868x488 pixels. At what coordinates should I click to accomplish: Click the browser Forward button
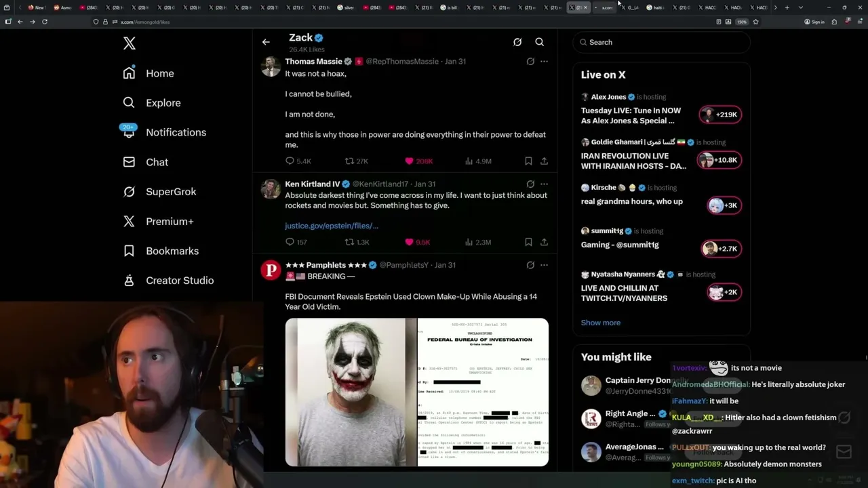click(x=33, y=22)
